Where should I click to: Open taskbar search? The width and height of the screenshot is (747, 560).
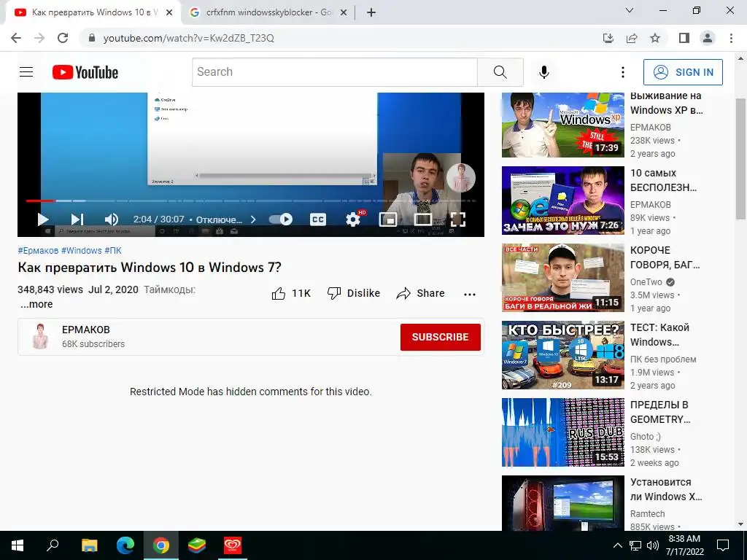point(53,545)
